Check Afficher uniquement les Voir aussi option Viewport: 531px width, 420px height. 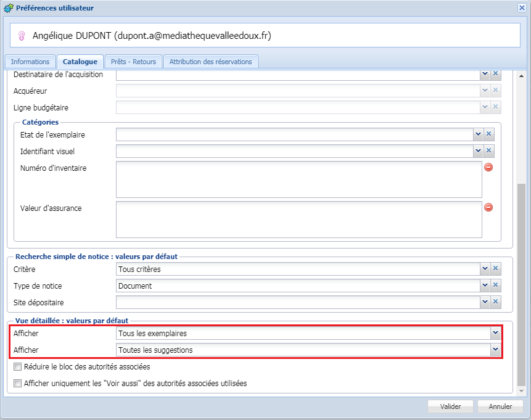tap(17, 384)
